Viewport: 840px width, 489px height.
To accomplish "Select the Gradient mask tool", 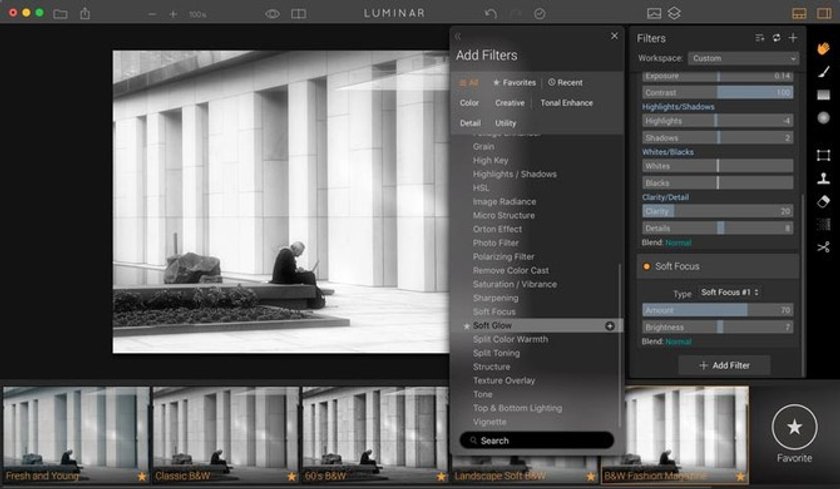I will coord(823,95).
